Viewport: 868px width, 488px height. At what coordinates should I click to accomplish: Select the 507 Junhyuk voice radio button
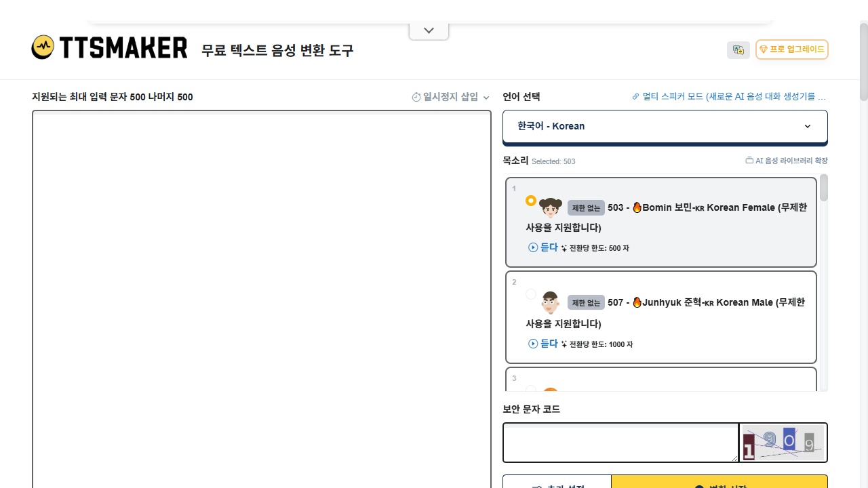(531, 294)
